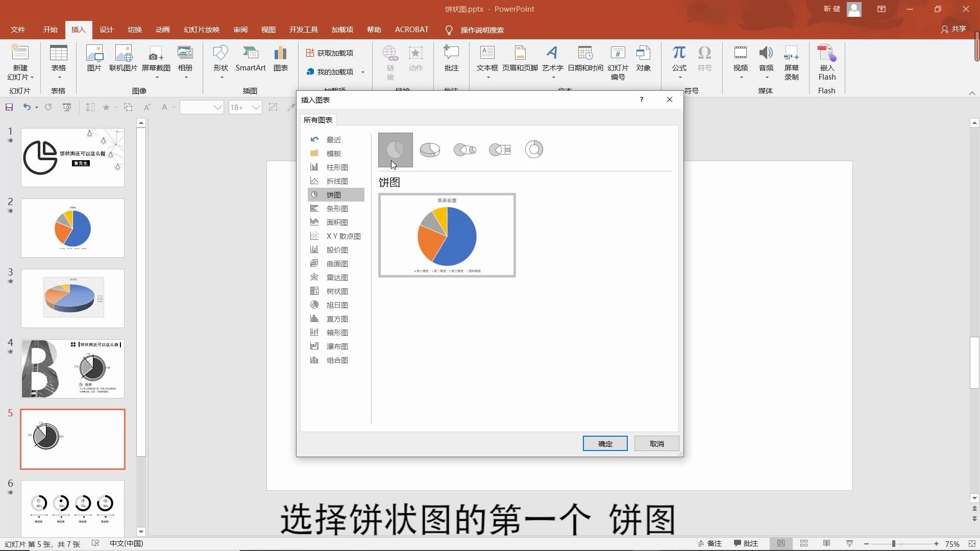Select slide 3 thumbnail in the pane

pos(72,298)
